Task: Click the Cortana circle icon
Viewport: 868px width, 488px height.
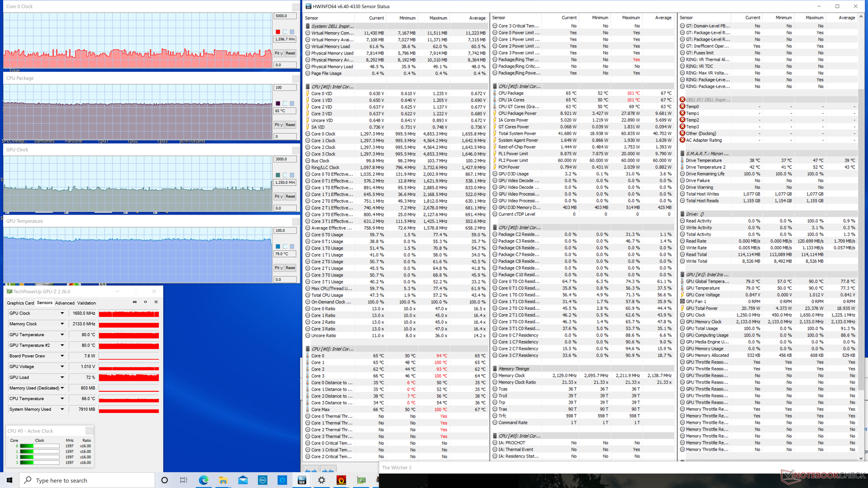Action: point(165,480)
